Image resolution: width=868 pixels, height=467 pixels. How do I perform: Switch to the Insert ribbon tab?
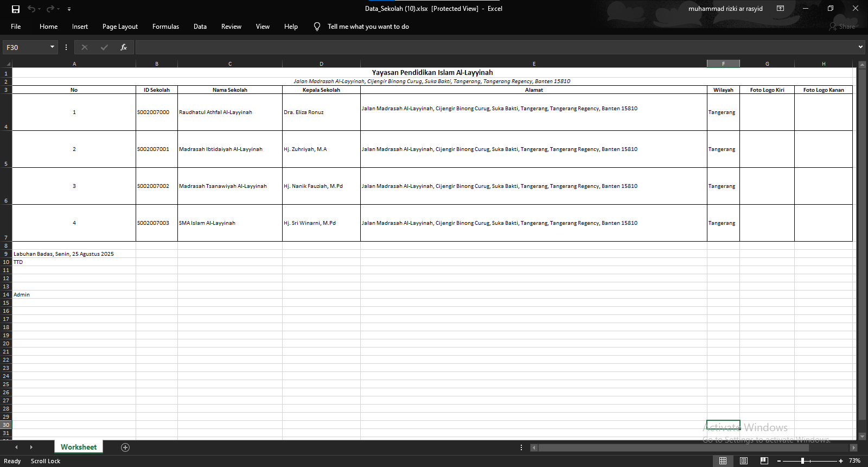(80, 27)
